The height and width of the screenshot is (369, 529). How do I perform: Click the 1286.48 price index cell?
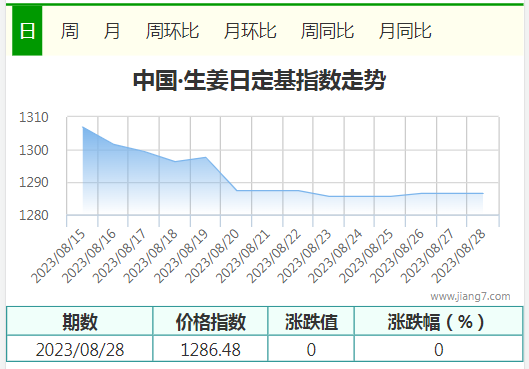[211, 349]
